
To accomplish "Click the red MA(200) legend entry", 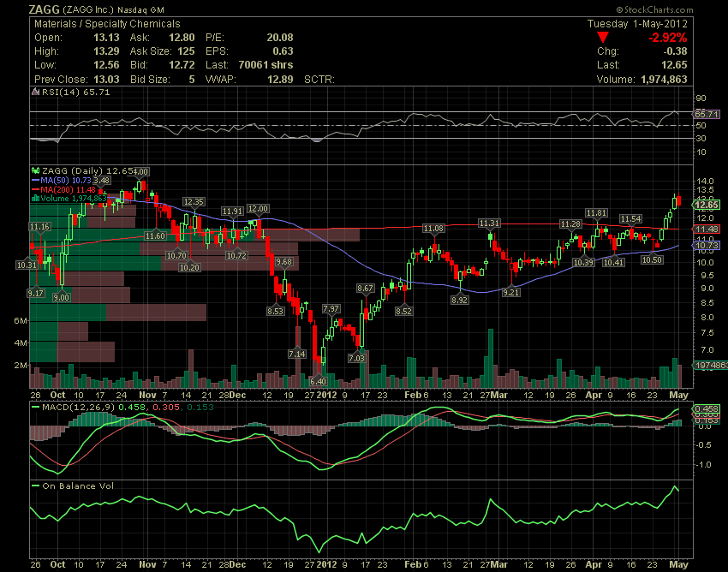I will point(63,189).
